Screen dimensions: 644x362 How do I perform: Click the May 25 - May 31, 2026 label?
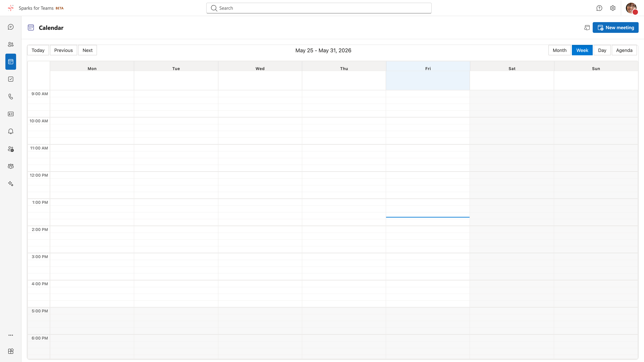point(323,50)
